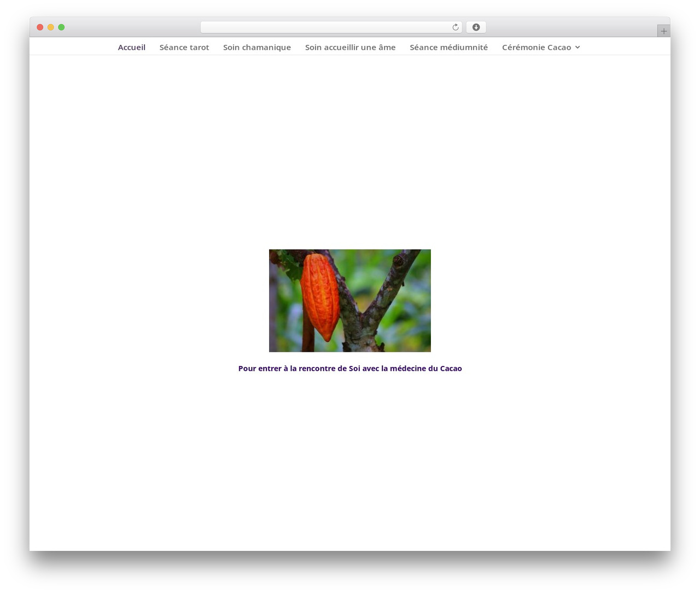700x593 pixels.
Task: Select Soin accueillir une âme
Action: click(x=351, y=48)
